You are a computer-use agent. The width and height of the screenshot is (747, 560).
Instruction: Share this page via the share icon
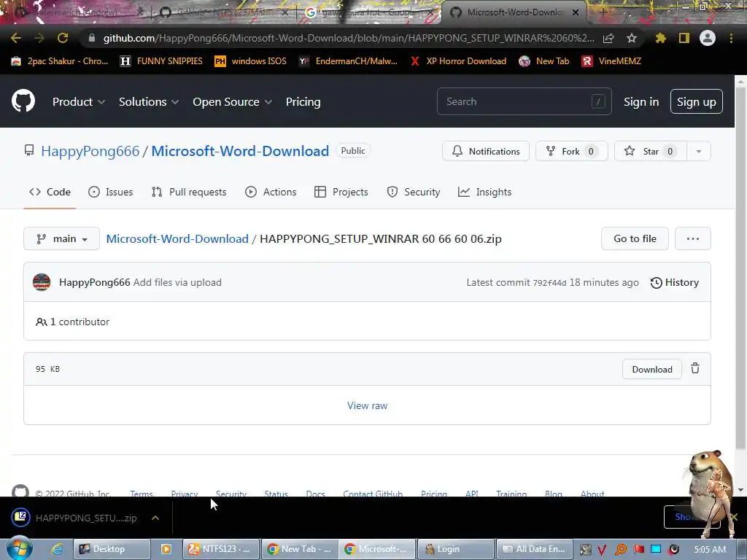pos(608,38)
